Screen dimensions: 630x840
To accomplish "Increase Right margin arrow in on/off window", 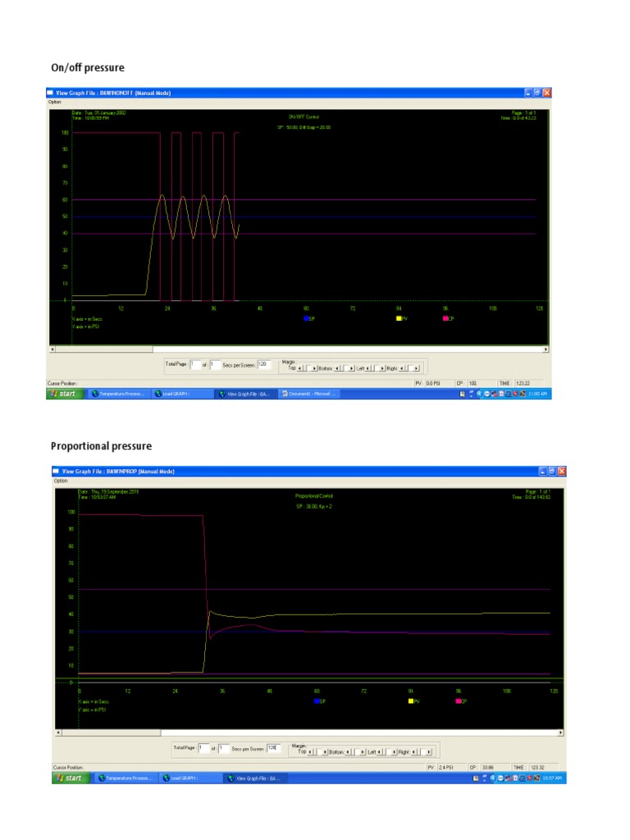I will coord(417,368).
